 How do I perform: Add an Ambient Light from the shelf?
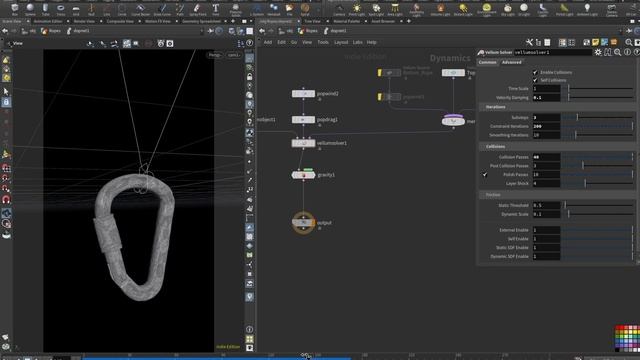[587, 9]
